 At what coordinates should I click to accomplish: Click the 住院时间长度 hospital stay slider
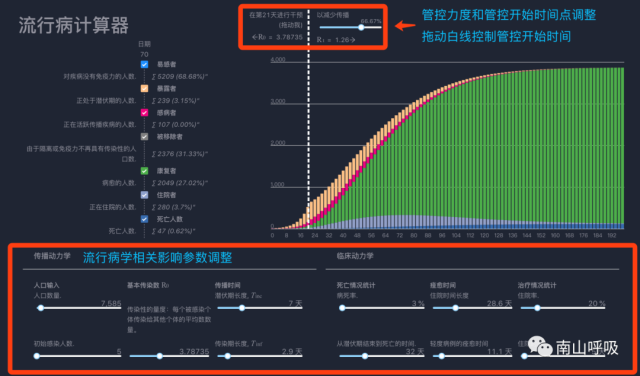[x=472, y=308]
